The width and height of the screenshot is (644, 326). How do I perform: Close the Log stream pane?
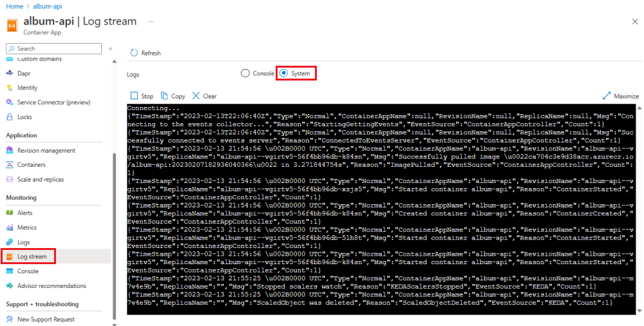tap(635, 22)
